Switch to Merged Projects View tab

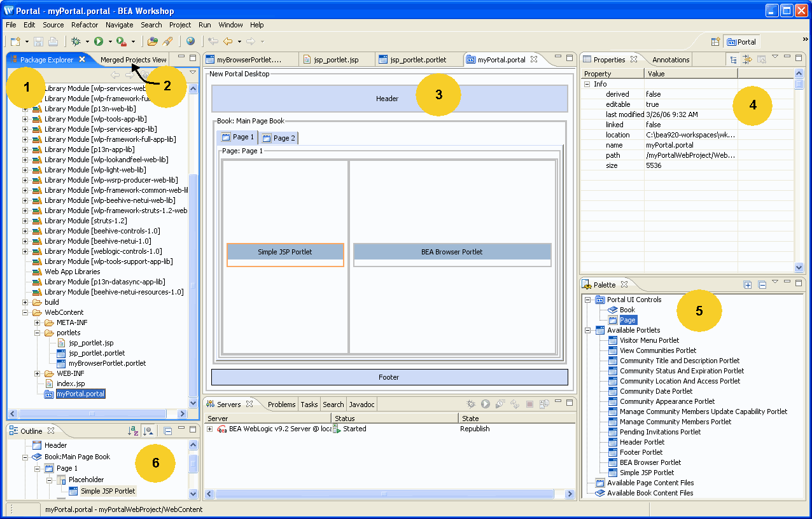[x=133, y=60]
